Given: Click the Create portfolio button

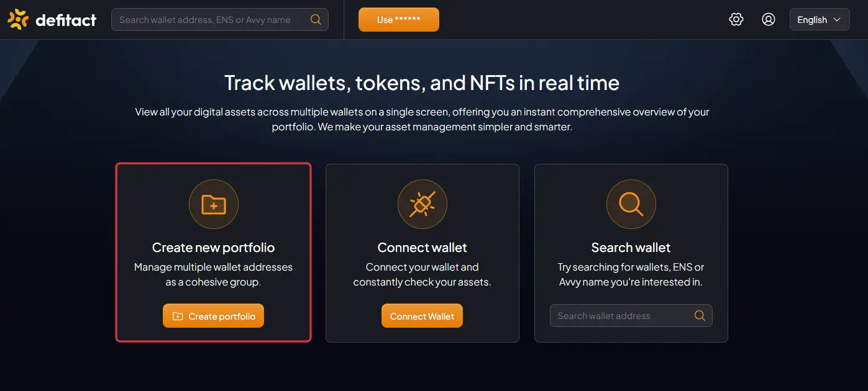Looking at the screenshot, I should pyautogui.click(x=214, y=316).
